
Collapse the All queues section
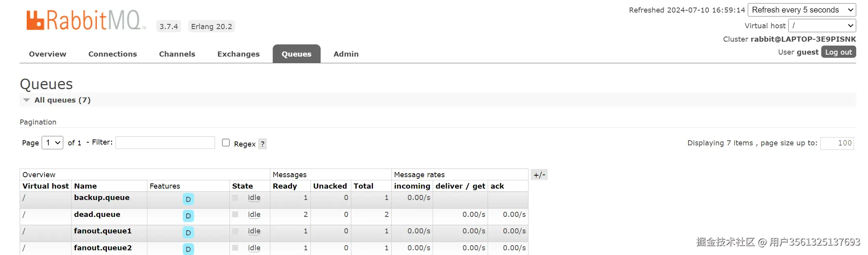(27, 100)
